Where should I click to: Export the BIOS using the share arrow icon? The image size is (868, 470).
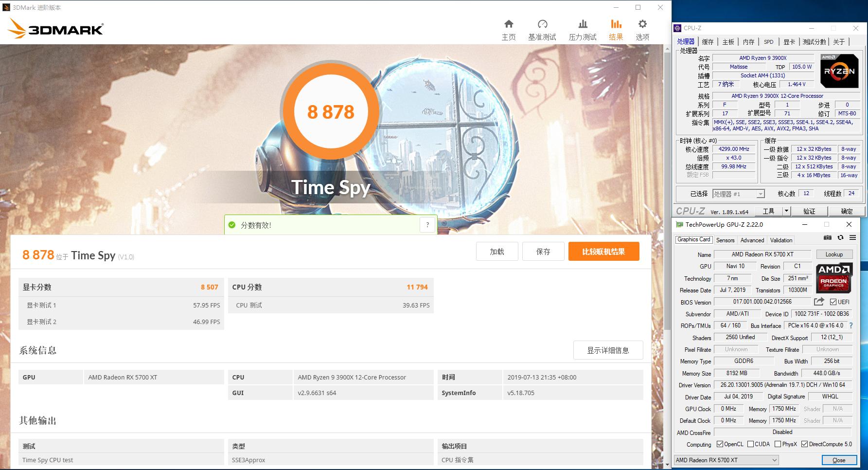[x=818, y=302]
